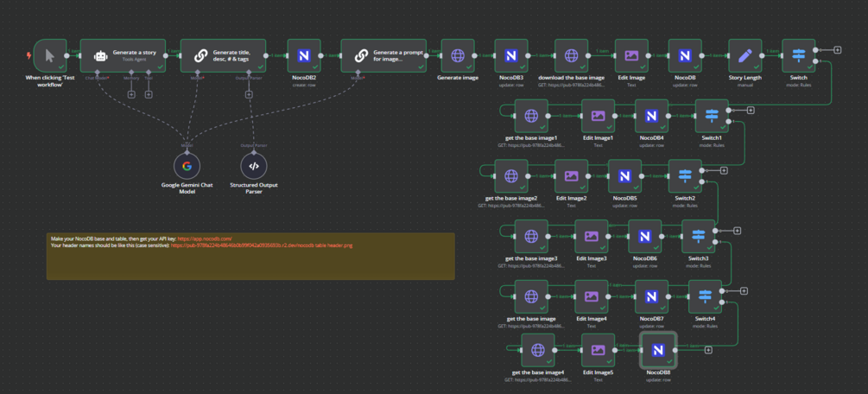868x394 pixels.
Task: Select the Edit Image node before NocoDB
Action: pyautogui.click(x=631, y=55)
